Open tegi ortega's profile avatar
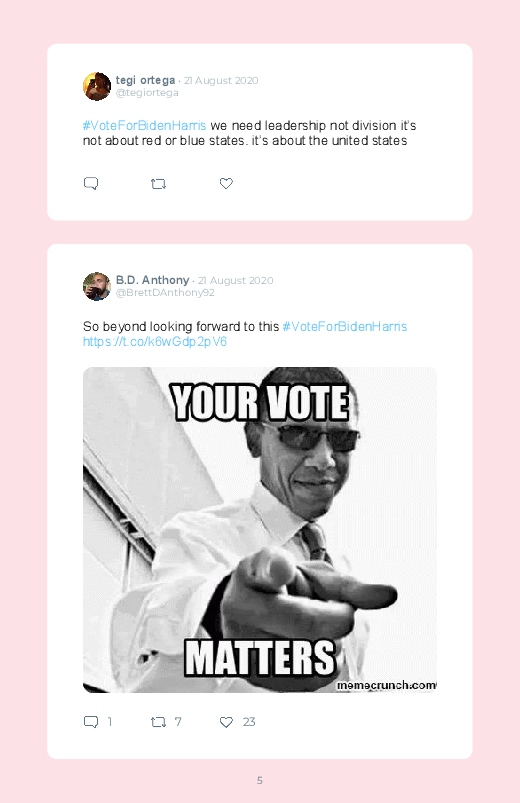The height and width of the screenshot is (803, 520). pyautogui.click(x=97, y=86)
